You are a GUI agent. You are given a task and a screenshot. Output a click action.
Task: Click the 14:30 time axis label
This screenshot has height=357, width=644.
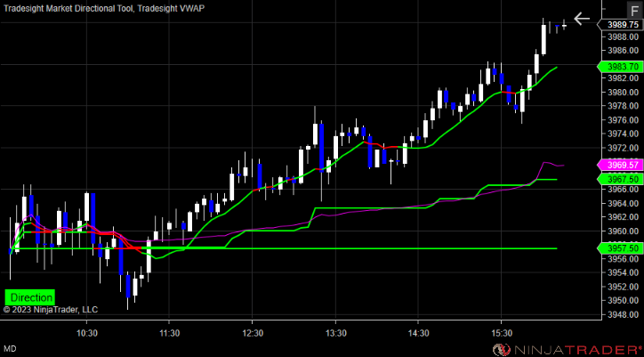418,334
